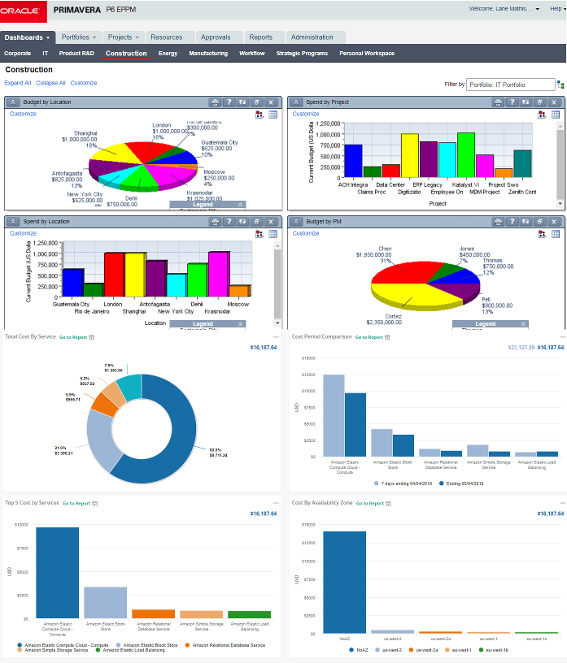The height and width of the screenshot is (663, 567).
Task: Maximize the Spend by Location panel
Action: (257, 222)
